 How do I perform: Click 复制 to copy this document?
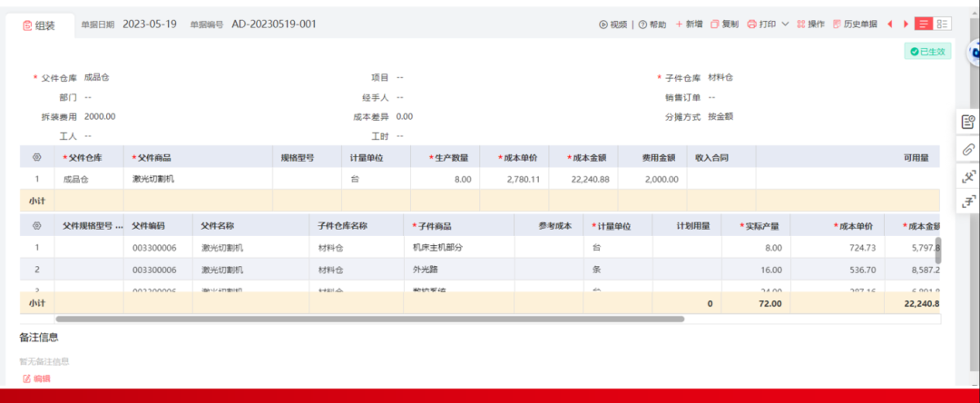click(725, 25)
